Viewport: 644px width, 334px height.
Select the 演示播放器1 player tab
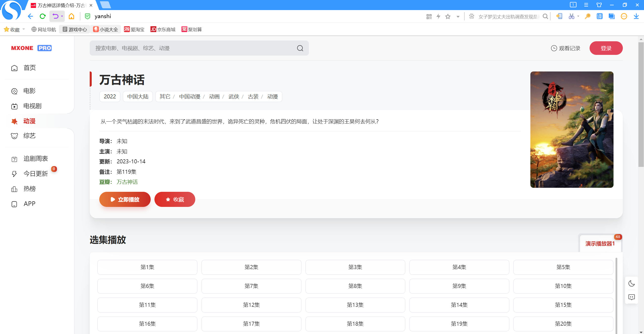click(x=600, y=243)
